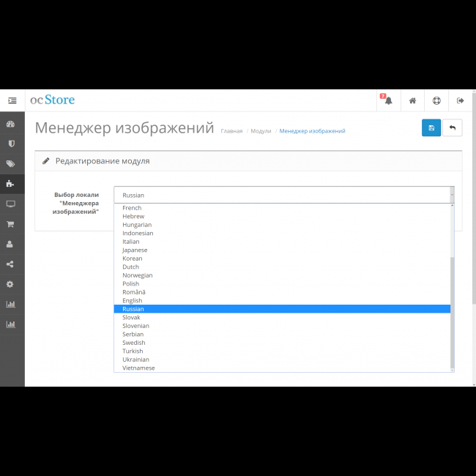
Task: Open the catalog tags icon in sidebar
Action: 12,164
